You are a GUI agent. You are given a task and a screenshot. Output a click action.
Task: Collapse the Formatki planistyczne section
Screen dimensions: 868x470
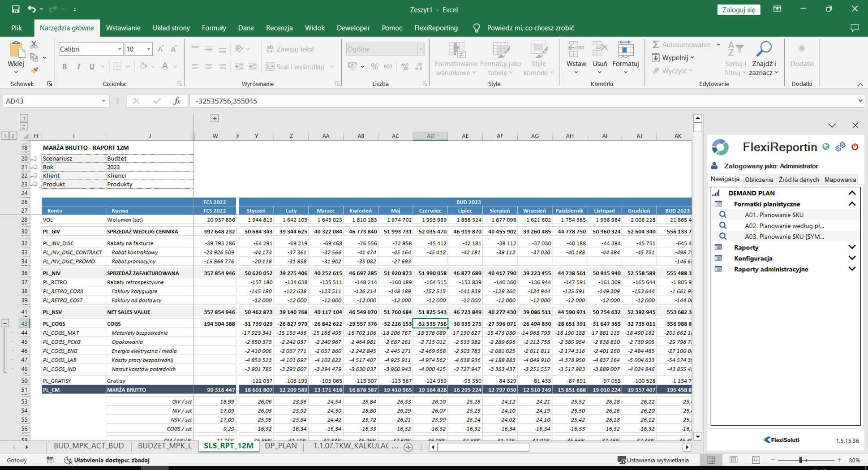coord(852,204)
